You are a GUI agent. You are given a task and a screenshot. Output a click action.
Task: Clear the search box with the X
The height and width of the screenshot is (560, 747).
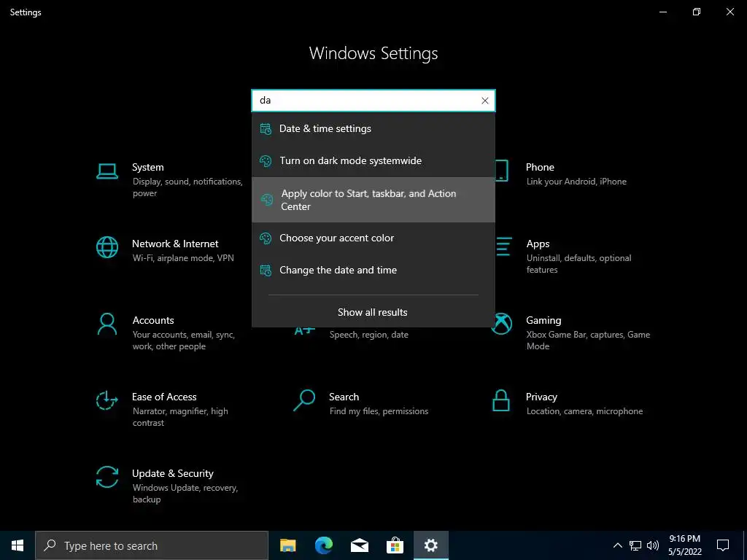(x=484, y=101)
